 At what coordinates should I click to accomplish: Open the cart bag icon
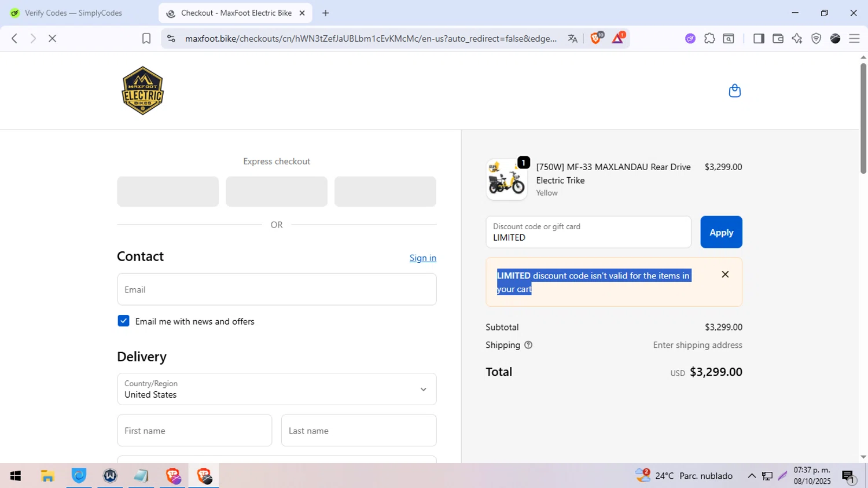(x=734, y=91)
